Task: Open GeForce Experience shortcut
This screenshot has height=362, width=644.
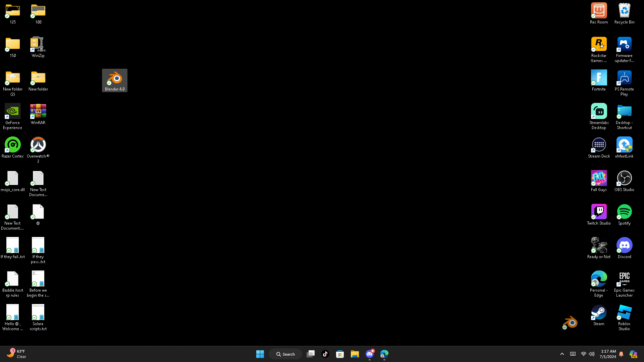Action: [13, 117]
